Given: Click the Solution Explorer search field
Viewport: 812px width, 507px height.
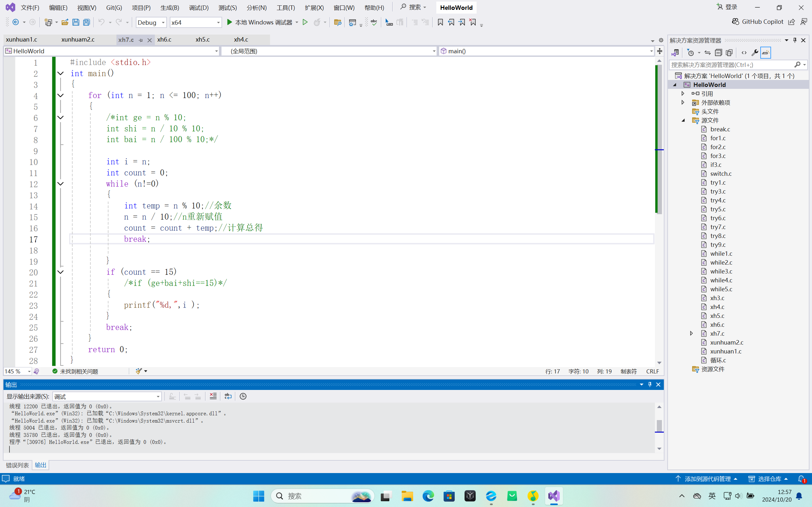Looking at the screenshot, I should [731, 65].
